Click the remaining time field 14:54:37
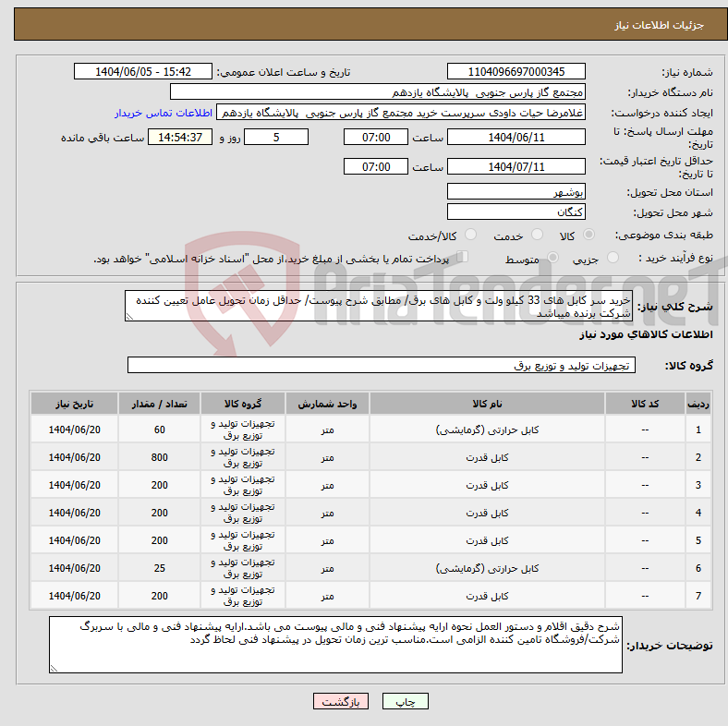 (180, 137)
